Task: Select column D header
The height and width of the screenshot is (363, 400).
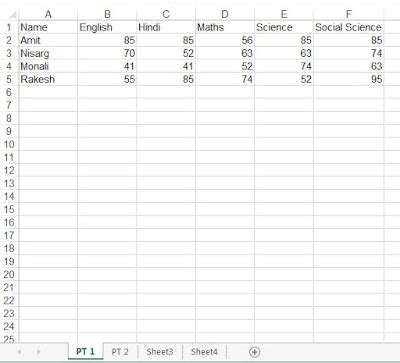Action: (x=225, y=14)
